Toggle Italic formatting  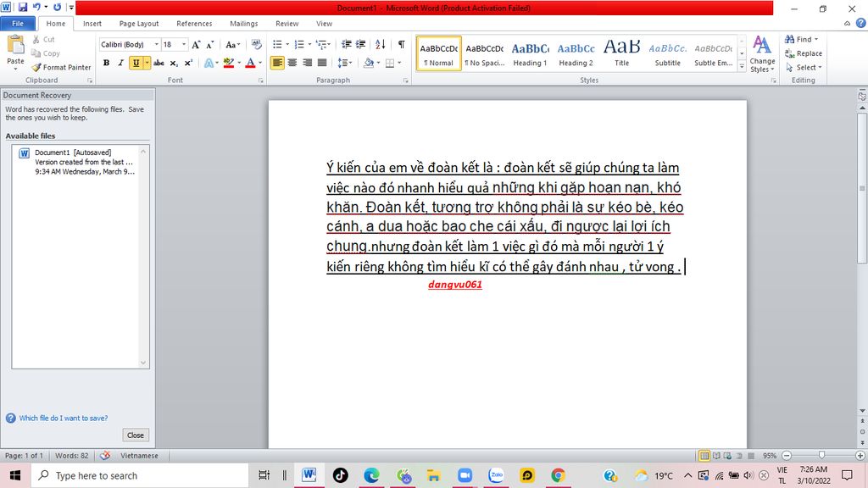120,63
